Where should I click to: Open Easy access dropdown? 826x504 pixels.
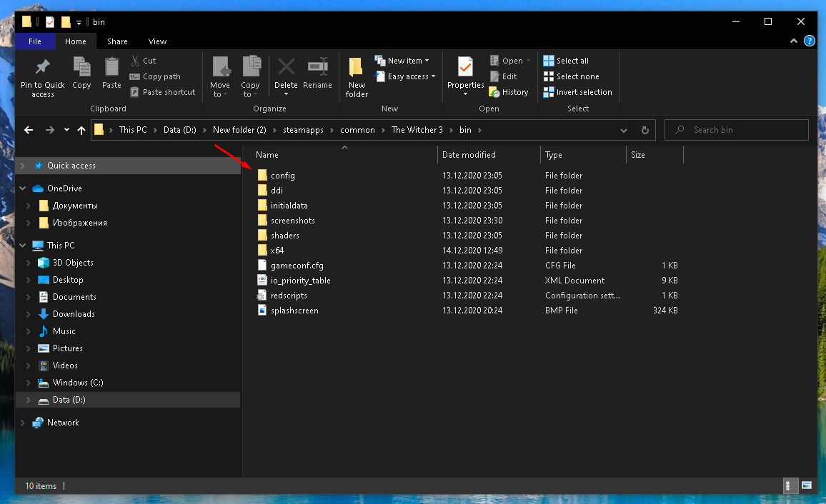point(406,76)
